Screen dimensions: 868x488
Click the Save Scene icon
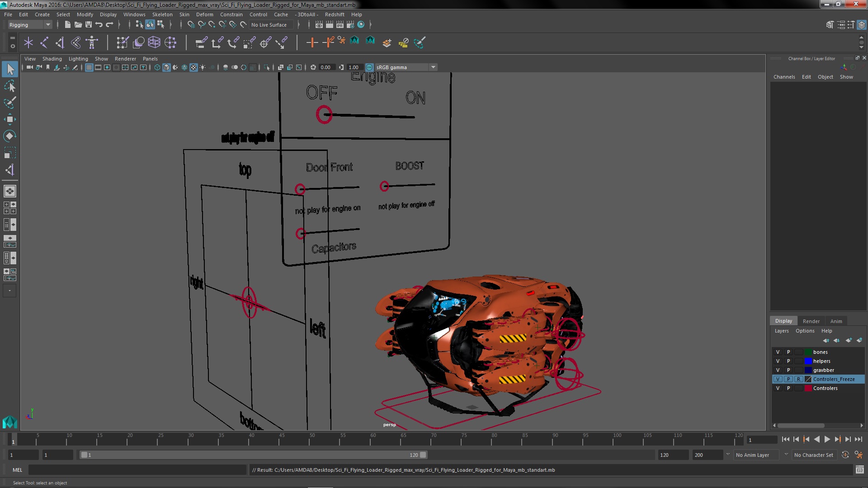[88, 25]
